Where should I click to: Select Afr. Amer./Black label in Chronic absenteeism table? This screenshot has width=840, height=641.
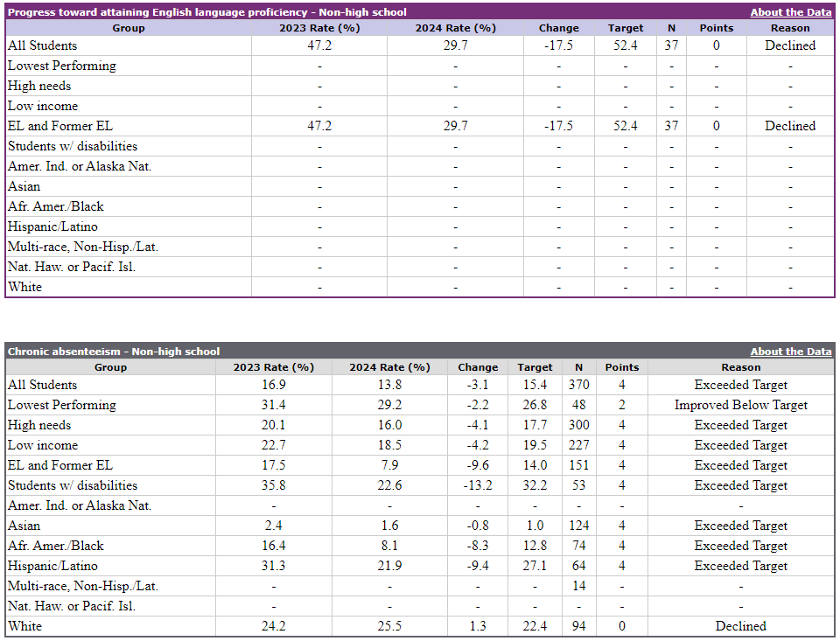pyautogui.click(x=56, y=547)
